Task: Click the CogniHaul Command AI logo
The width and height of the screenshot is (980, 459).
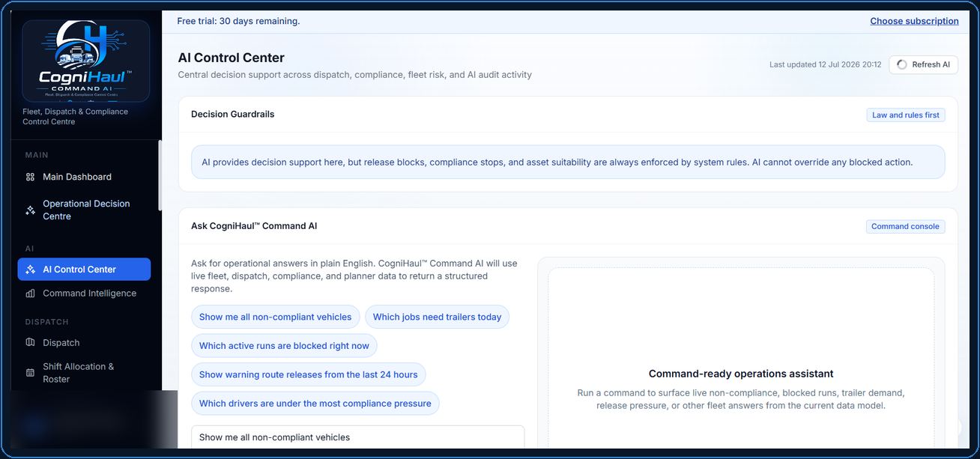Action: 85,61
